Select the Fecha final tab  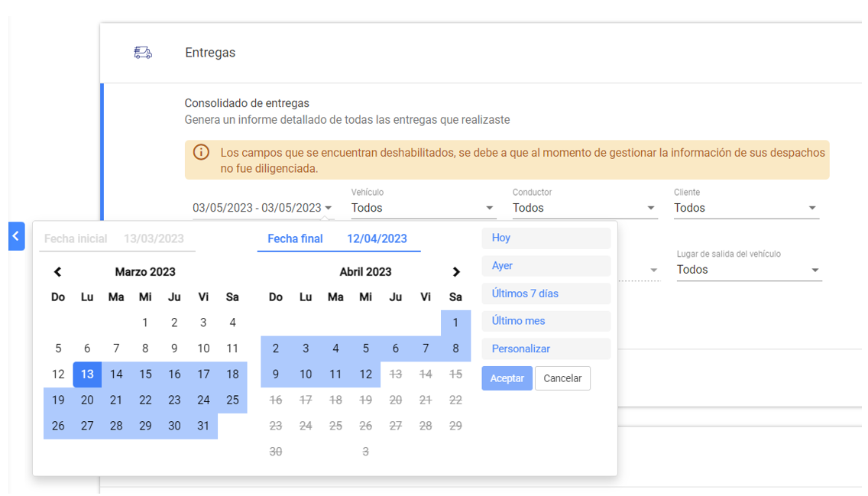338,239
